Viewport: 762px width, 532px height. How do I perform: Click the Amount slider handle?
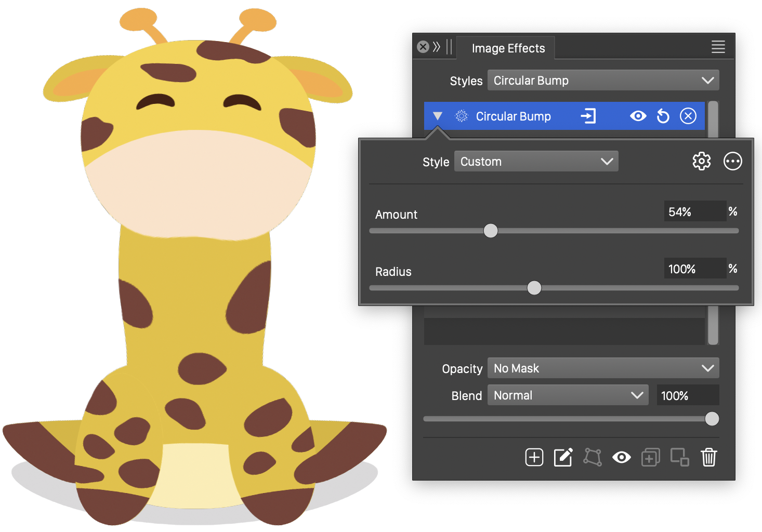pos(490,231)
